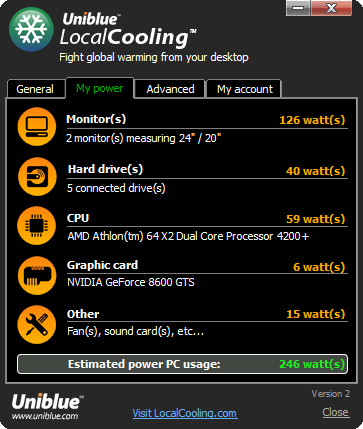Click the 246 watt(s) estimated total
The width and height of the screenshot is (363, 429).
[x=312, y=364]
